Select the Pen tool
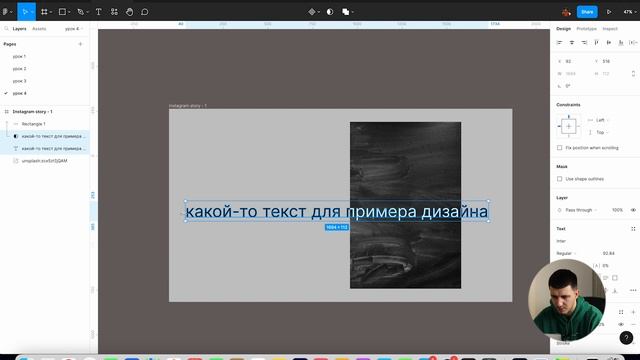The width and height of the screenshot is (640, 360). (80, 12)
